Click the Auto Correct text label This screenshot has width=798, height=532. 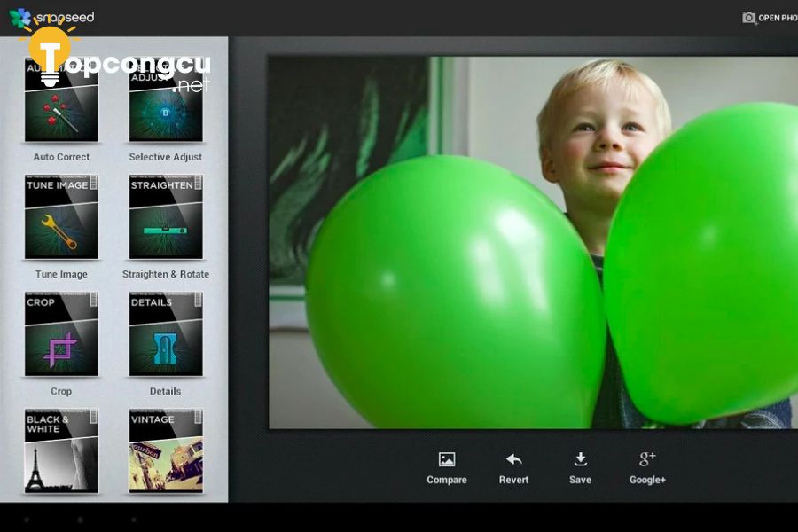click(x=61, y=157)
